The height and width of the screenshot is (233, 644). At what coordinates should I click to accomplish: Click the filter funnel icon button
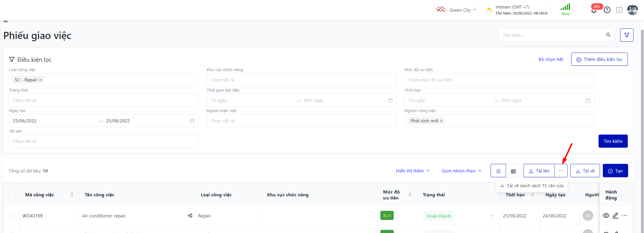click(626, 35)
